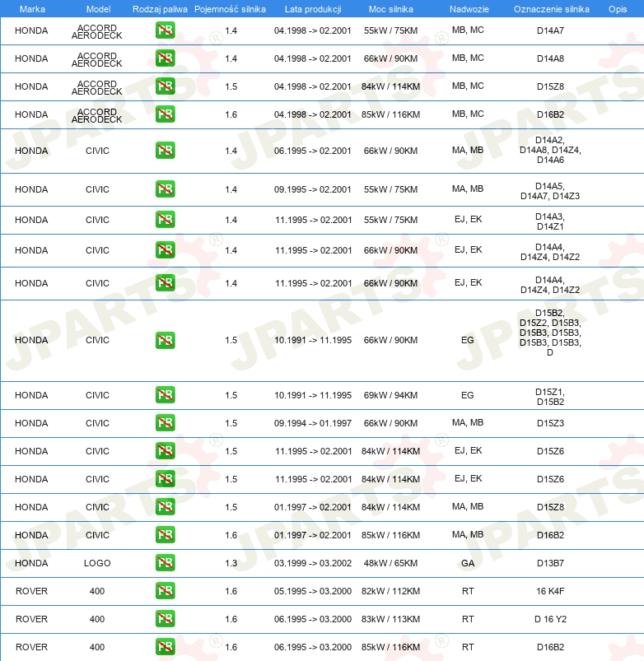The height and width of the screenshot is (661, 644).
Task: Click the fuel icon in the D14A3, D14Z1 row
Action: tap(165, 220)
